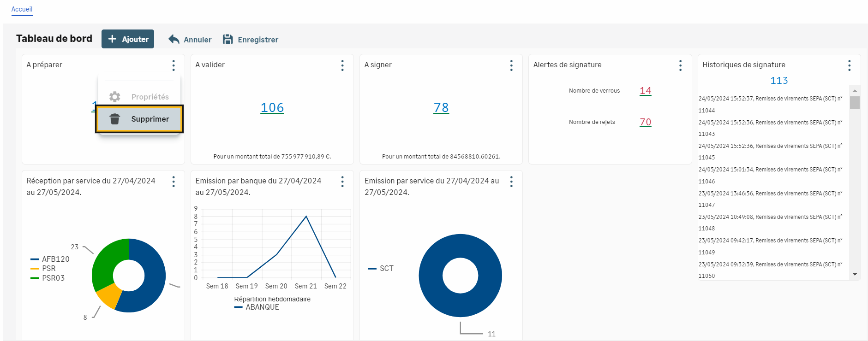Open Réception par service widget menu
This screenshot has width=868, height=341.
click(x=174, y=182)
